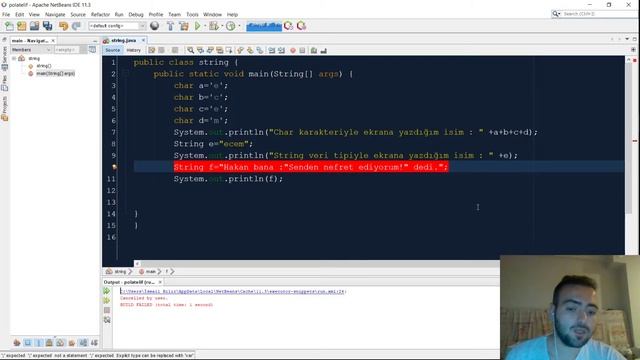Click the file path link in Output
The width and height of the screenshot is (640, 360).
[233, 291]
